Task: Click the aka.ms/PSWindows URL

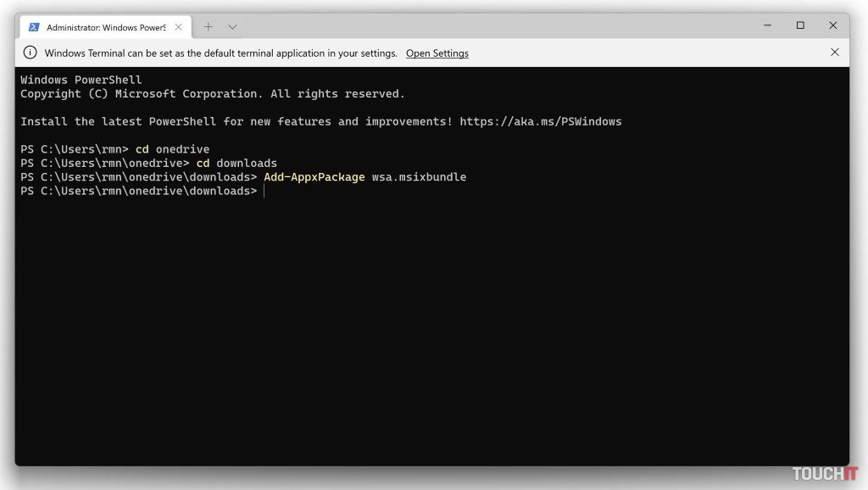Action: click(x=540, y=122)
